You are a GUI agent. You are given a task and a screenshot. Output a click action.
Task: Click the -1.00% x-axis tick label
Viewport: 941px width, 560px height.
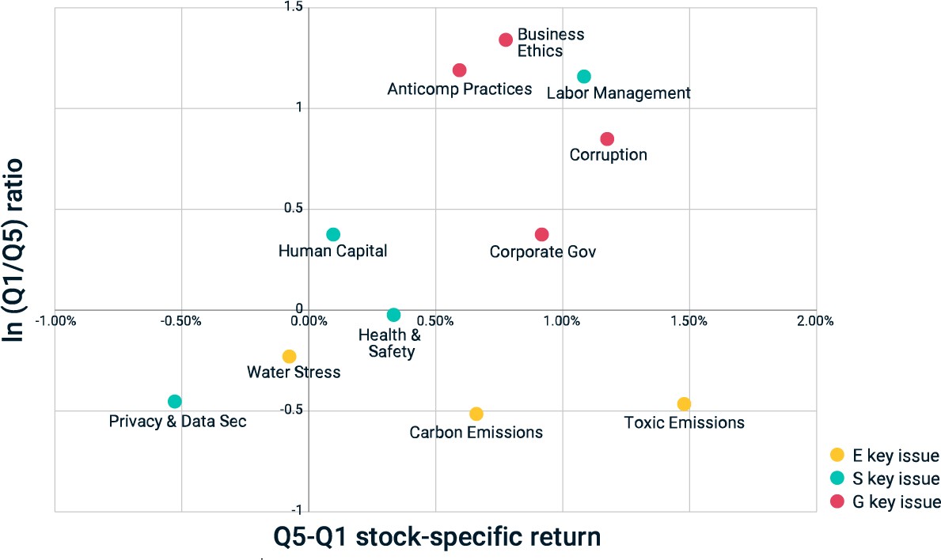55,321
